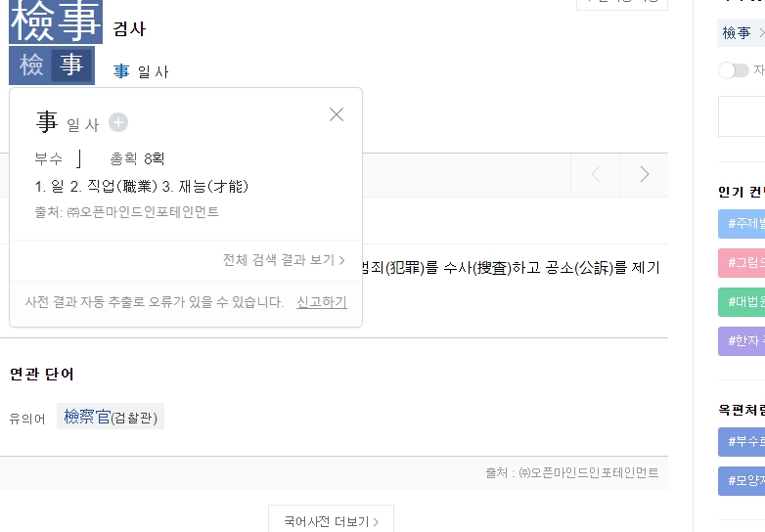
Task: Go to next item with right arrow
Action: pyautogui.click(x=644, y=174)
